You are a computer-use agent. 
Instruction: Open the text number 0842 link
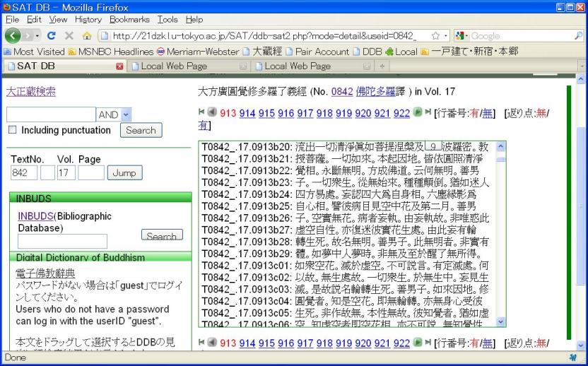(x=342, y=92)
